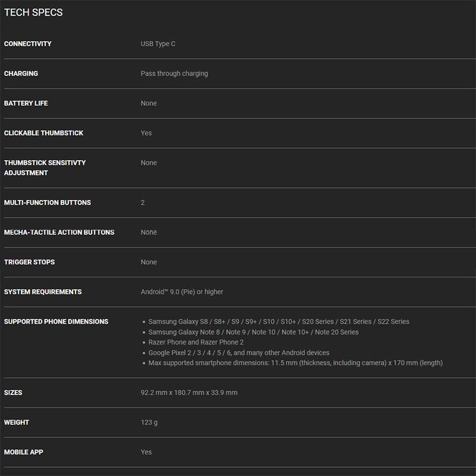This screenshot has height=476, width=476.
Task: Select the Max supported smartphone dimensions line
Action: point(295,363)
